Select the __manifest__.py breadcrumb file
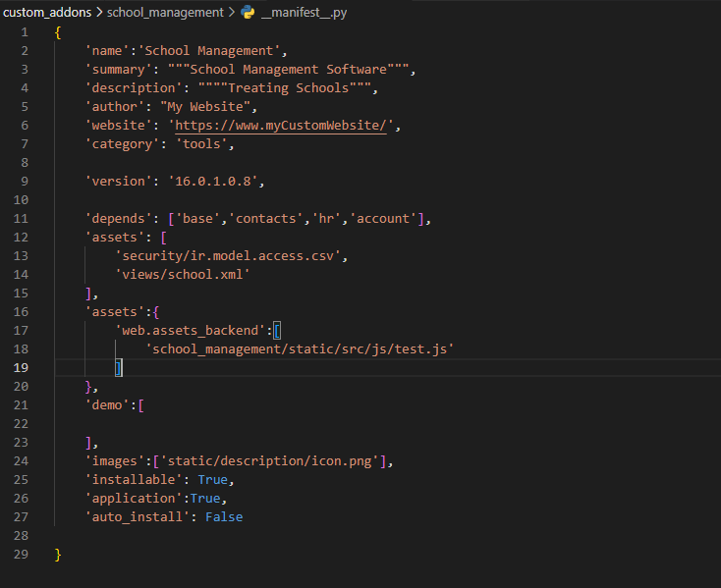 click(x=304, y=13)
